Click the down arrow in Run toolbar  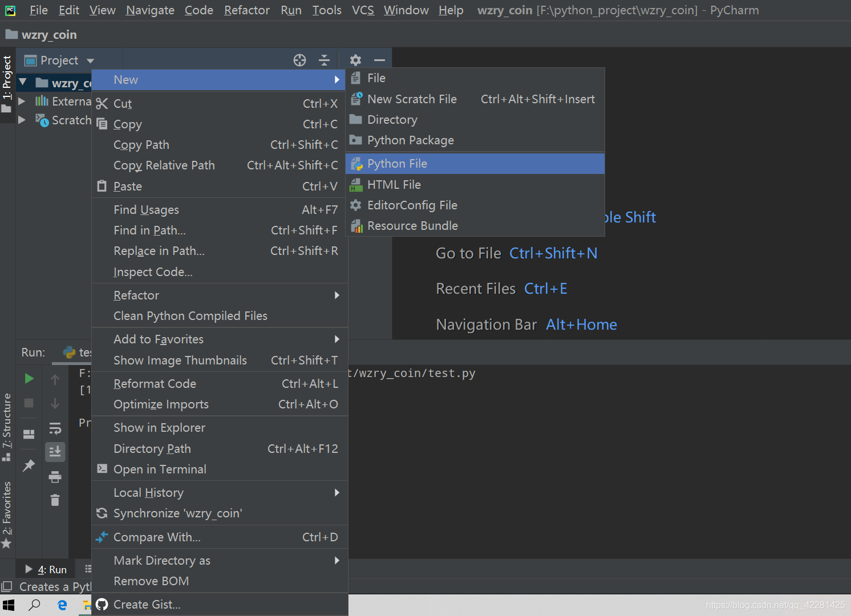[x=55, y=403]
